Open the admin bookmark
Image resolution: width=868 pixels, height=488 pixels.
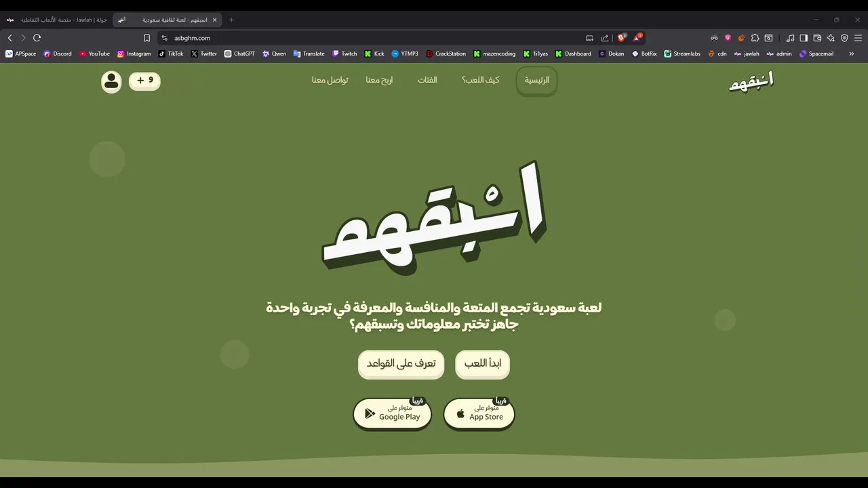pyautogui.click(x=779, y=54)
